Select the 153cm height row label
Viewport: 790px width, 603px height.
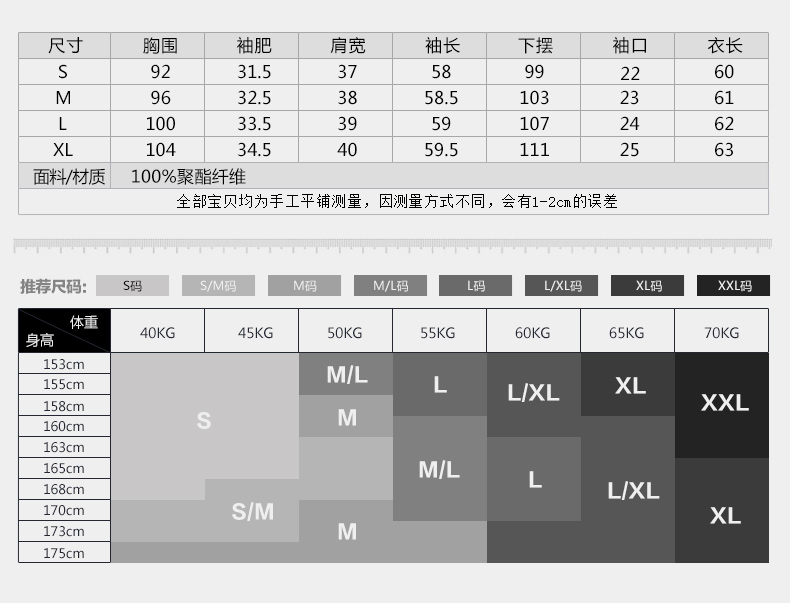pyautogui.click(x=64, y=364)
